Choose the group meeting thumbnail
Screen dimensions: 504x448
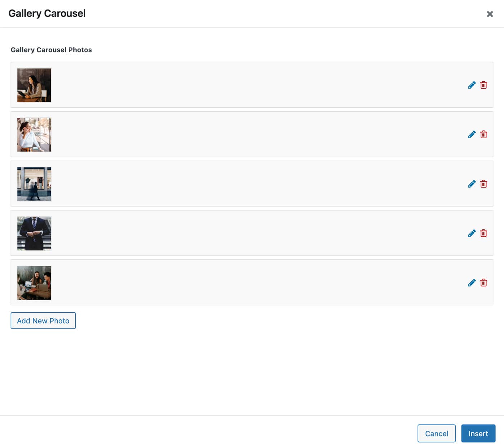pos(34,283)
